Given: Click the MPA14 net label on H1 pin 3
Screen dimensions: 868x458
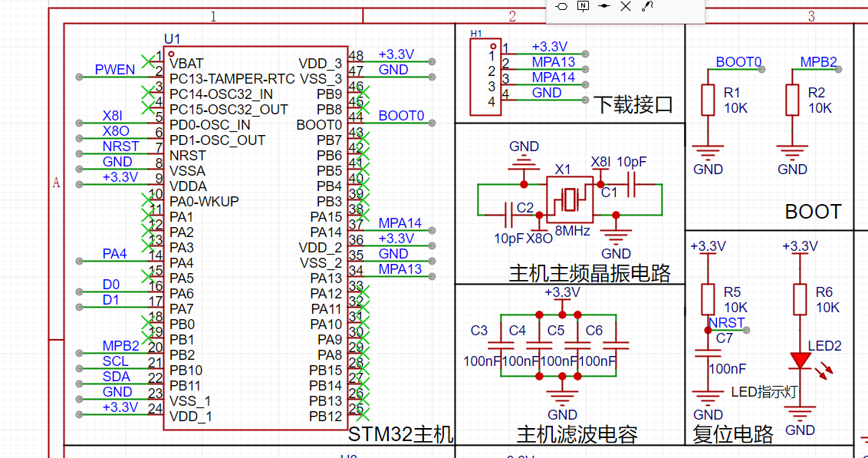Looking at the screenshot, I should (554, 77).
